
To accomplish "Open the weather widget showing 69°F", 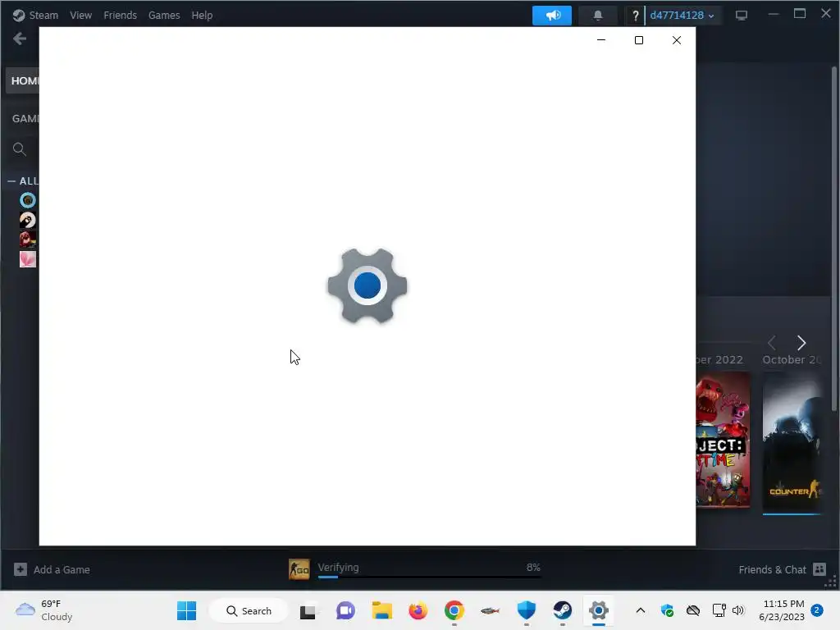I will (44, 610).
